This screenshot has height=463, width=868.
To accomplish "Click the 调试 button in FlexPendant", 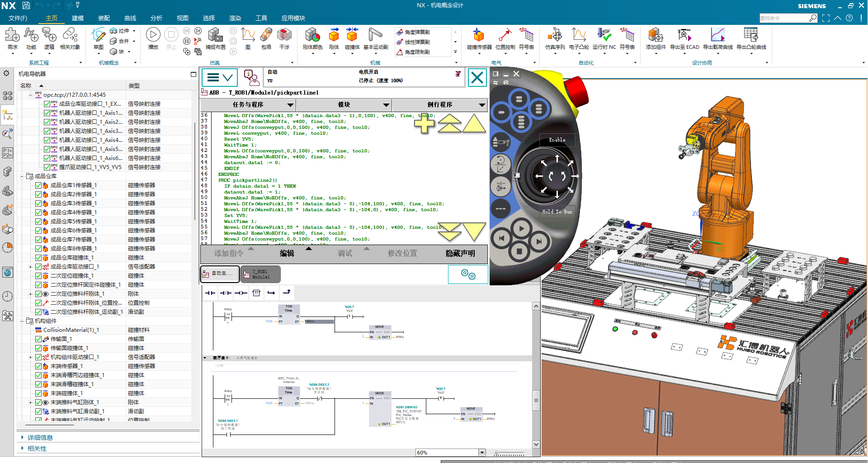I will 344,254.
